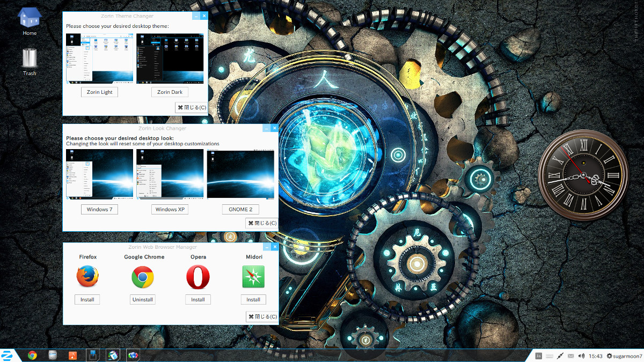This screenshot has width=644, height=362.
Task: Apply the Zorin Dark theme
Action: [170, 92]
